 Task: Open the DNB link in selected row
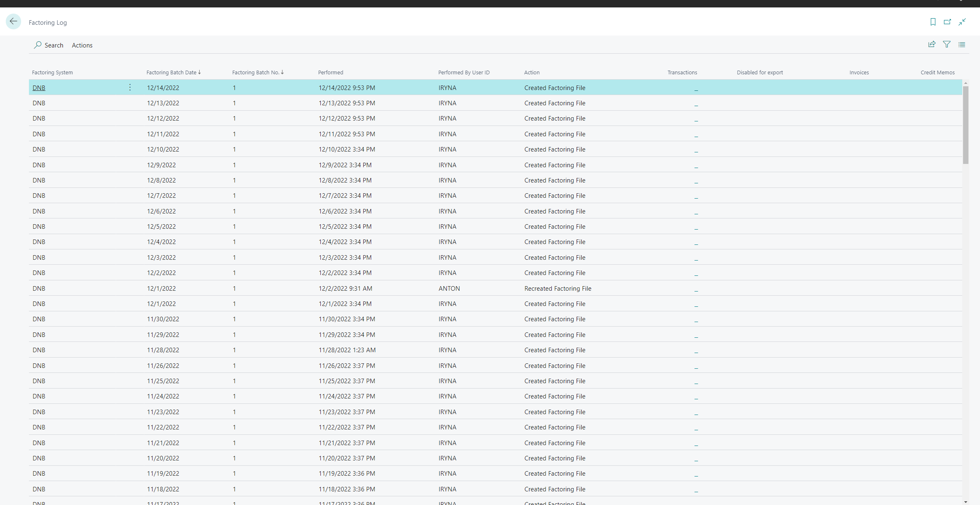click(39, 88)
